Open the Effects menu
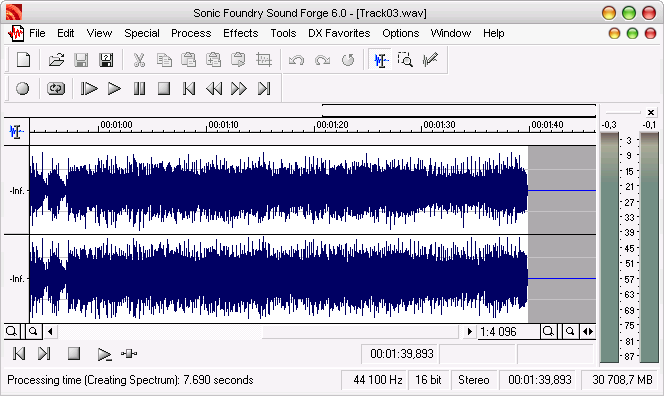 [x=241, y=33]
